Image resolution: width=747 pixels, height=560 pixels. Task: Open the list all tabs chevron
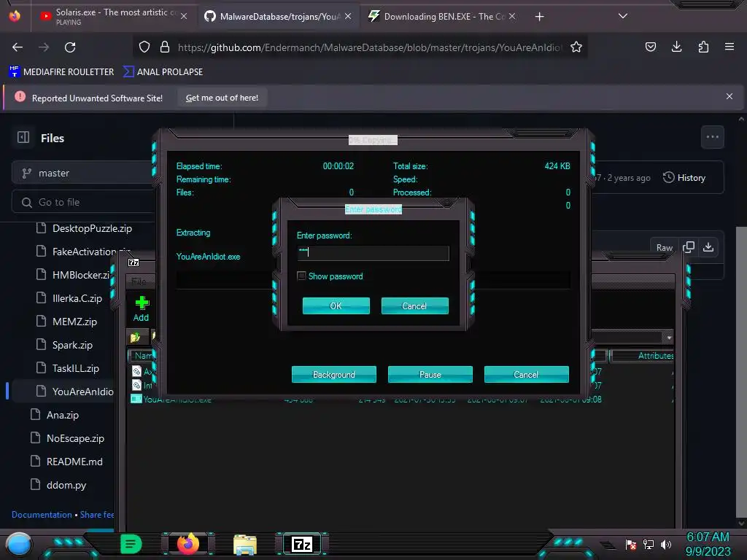point(622,16)
